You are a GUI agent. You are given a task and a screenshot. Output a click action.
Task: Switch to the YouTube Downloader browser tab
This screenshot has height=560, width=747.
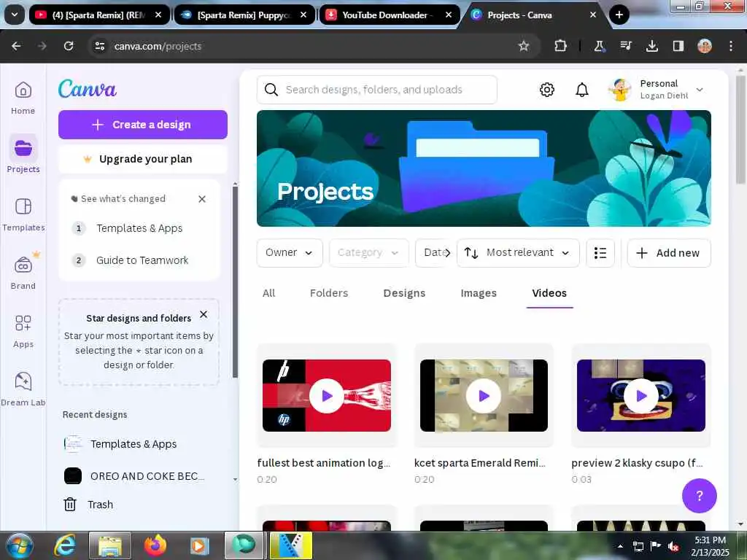(x=388, y=15)
